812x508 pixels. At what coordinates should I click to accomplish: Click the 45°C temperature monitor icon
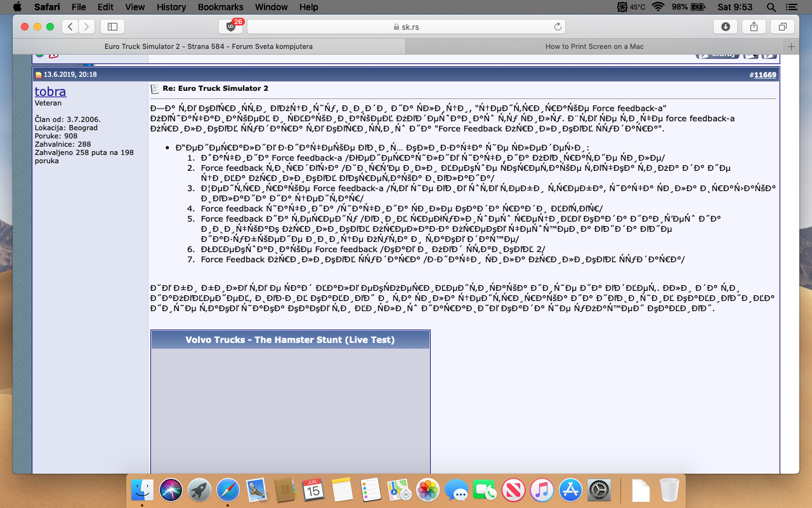[632, 7]
